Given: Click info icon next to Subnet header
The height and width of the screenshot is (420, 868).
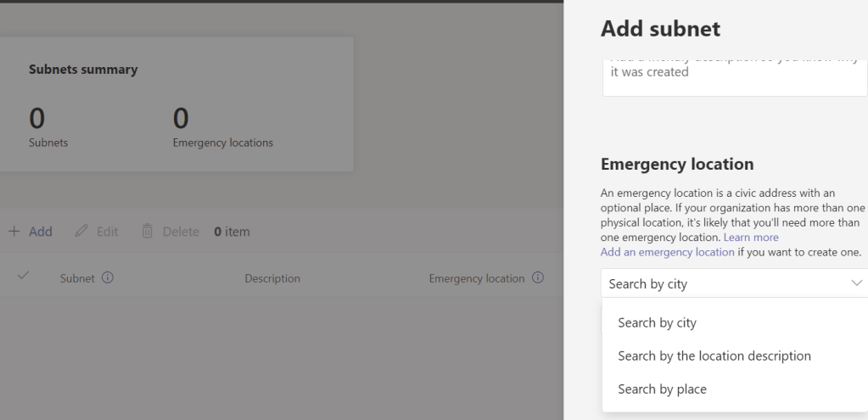Looking at the screenshot, I should click(108, 278).
